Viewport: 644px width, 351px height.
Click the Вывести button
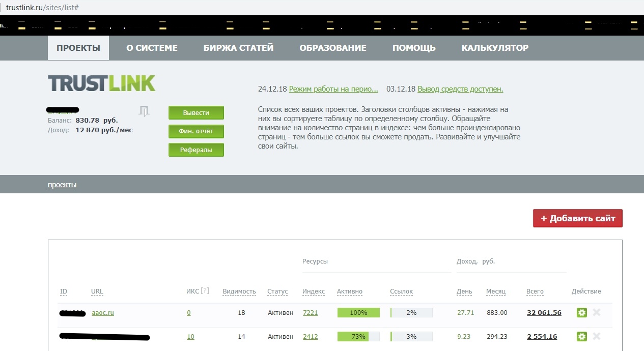click(x=196, y=112)
